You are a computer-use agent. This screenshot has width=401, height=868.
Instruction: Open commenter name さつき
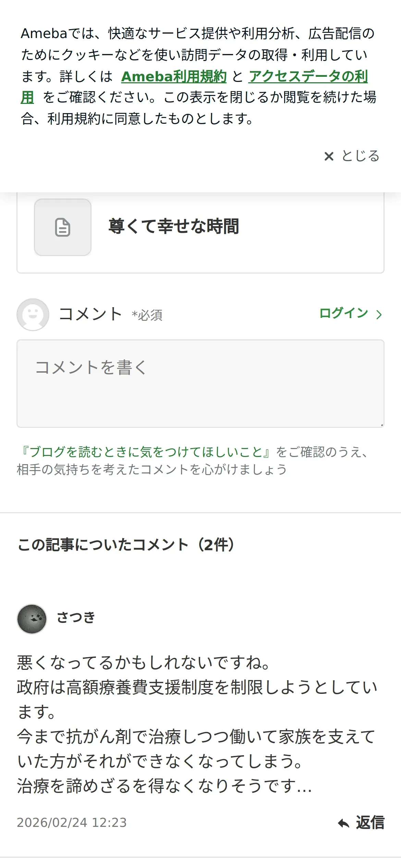click(76, 617)
